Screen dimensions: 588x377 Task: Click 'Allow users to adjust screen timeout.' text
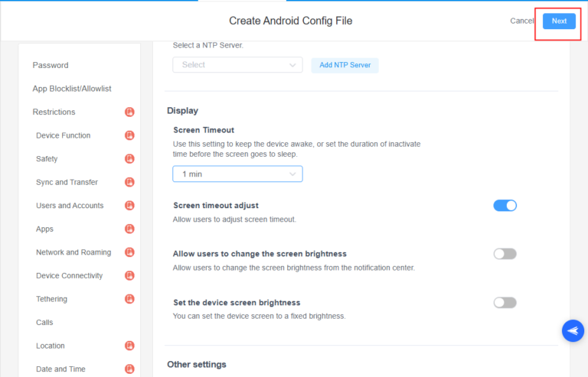(x=234, y=219)
